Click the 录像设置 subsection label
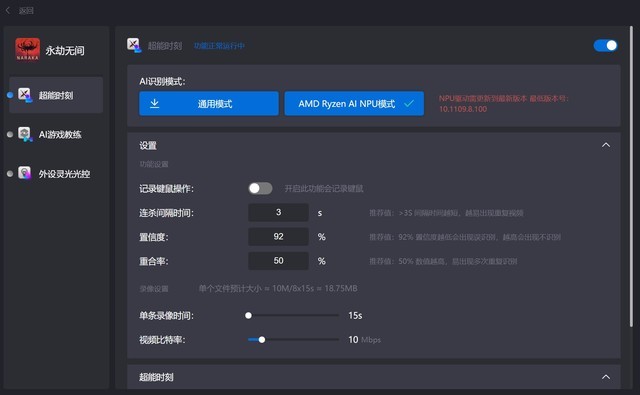The width and height of the screenshot is (640, 395). click(x=154, y=289)
